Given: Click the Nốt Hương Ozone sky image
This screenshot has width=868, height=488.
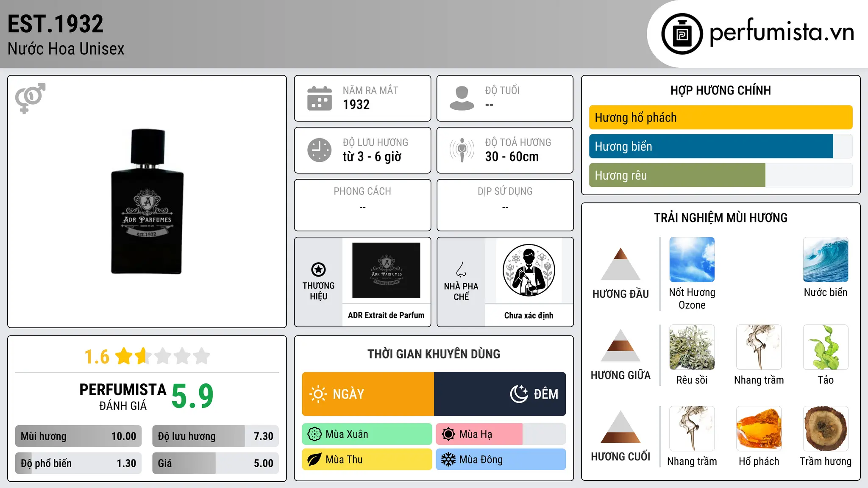Looking at the screenshot, I should 692,260.
